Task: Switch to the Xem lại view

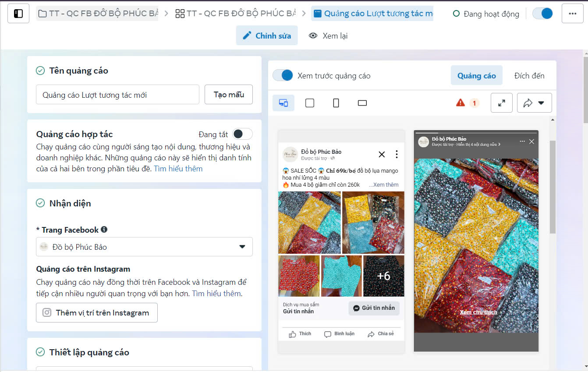Action: (x=328, y=36)
